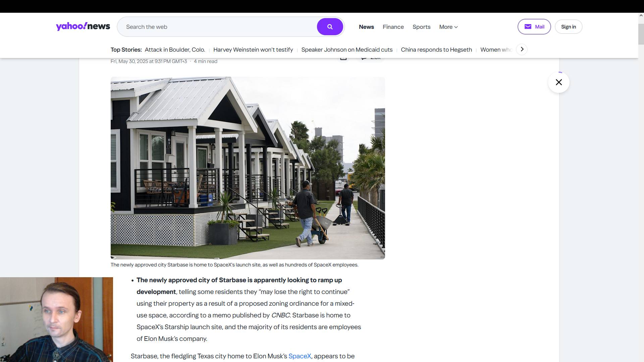Click the Starbase houses article photo

click(248, 168)
